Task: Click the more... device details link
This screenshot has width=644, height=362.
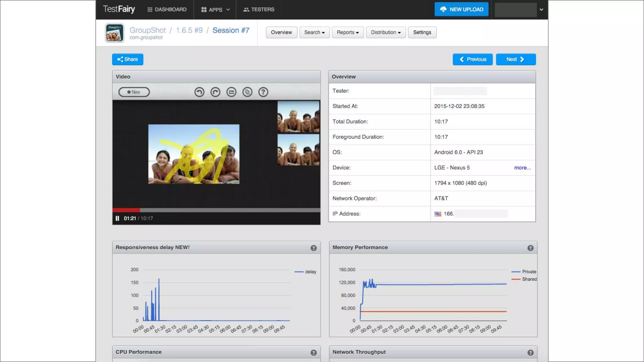Action: tap(522, 168)
